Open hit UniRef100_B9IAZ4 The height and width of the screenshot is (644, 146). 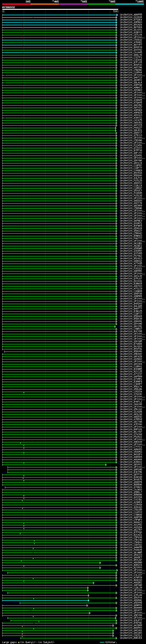pos(131,25)
